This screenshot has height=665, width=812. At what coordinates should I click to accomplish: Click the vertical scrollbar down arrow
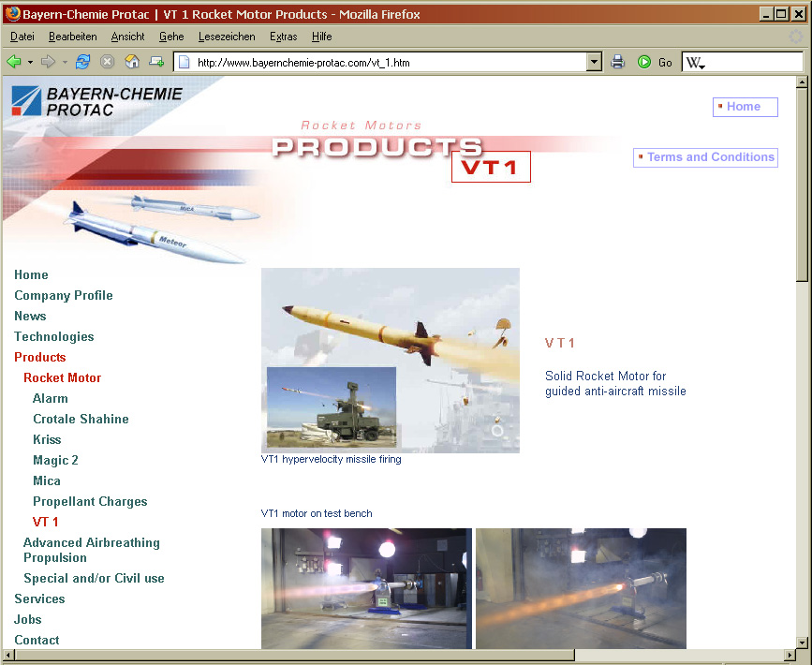point(802,642)
